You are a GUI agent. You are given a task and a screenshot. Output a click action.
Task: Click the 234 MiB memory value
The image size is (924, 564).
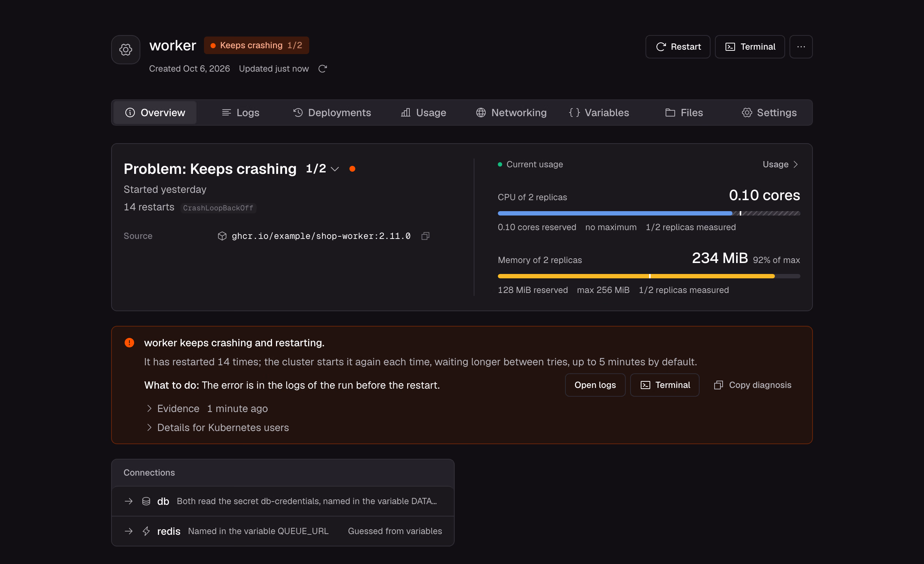pyautogui.click(x=720, y=258)
